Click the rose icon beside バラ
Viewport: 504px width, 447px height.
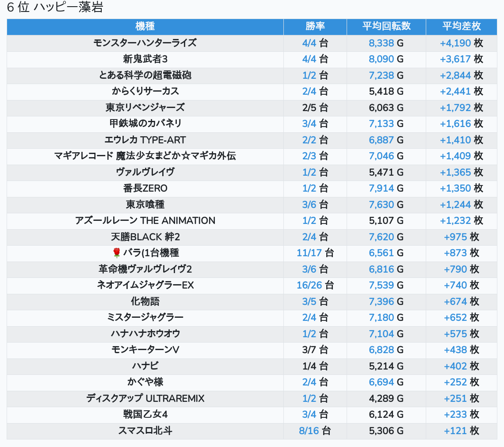pyautogui.click(x=117, y=253)
